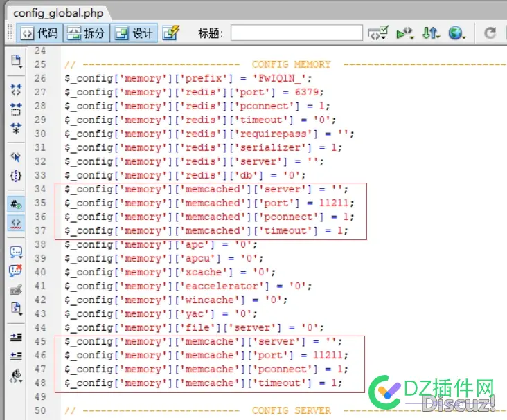Click the memcache 'server' line 45
This screenshot has width=507, height=420.
click(203, 342)
